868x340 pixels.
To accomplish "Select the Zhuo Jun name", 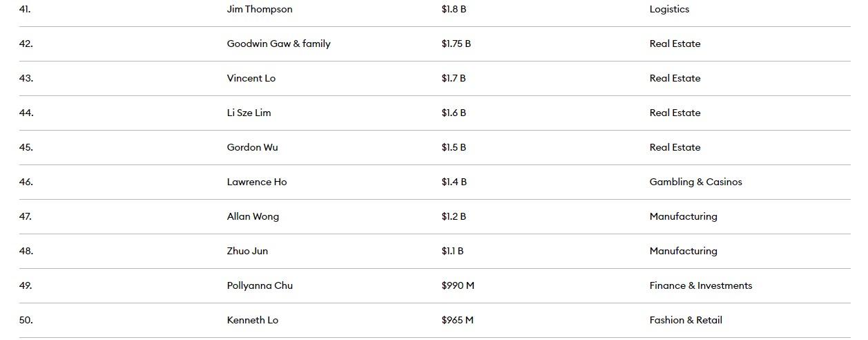I will (x=247, y=251).
